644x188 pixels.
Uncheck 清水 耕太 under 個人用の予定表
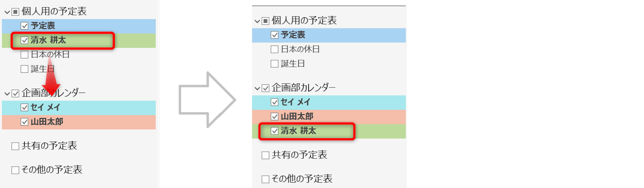coord(25,40)
